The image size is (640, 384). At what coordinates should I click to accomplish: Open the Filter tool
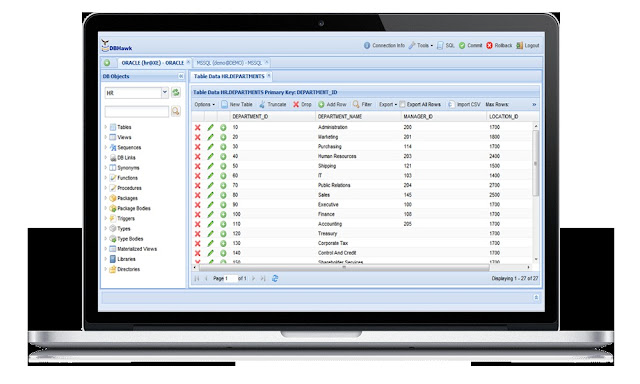(362, 104)
